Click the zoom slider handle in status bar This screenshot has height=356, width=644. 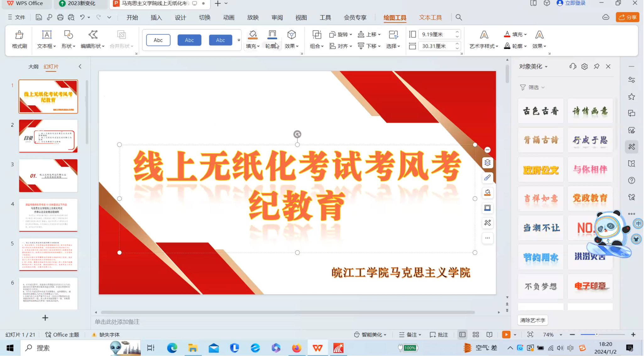click(597, 335)
